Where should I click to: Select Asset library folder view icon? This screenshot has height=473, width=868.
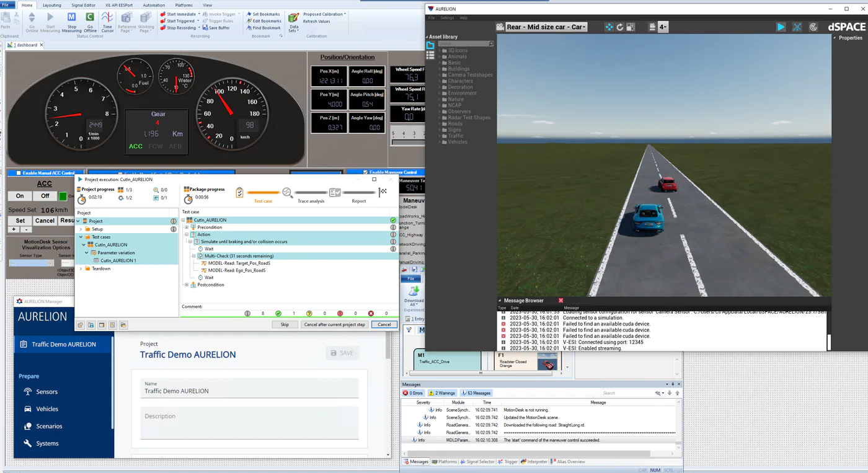[x=430, y=45]
